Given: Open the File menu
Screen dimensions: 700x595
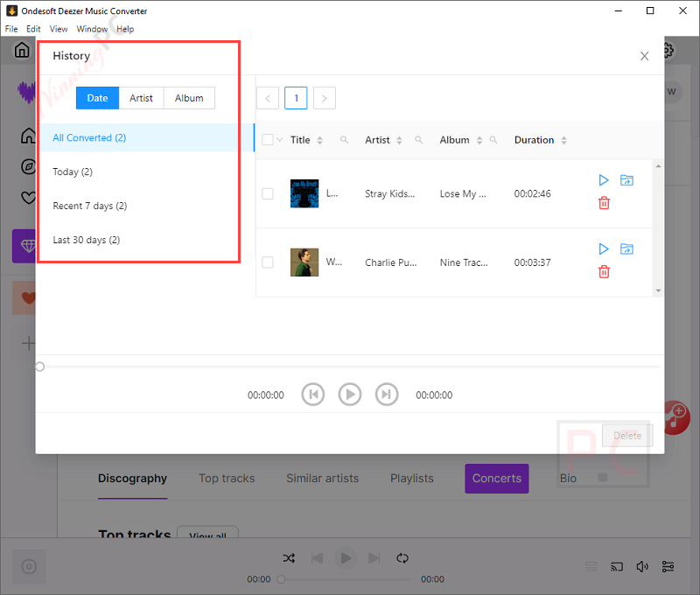Looking at the screenshot, I should [11, 29].
